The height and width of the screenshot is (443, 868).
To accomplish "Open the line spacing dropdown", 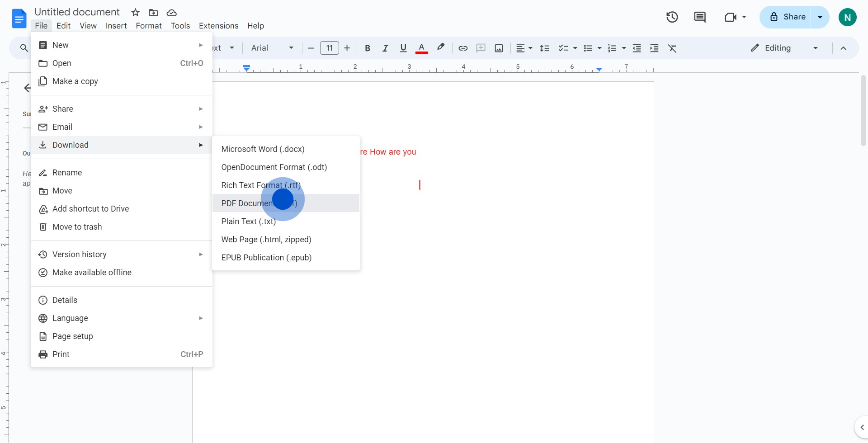I will click(545, 48).
